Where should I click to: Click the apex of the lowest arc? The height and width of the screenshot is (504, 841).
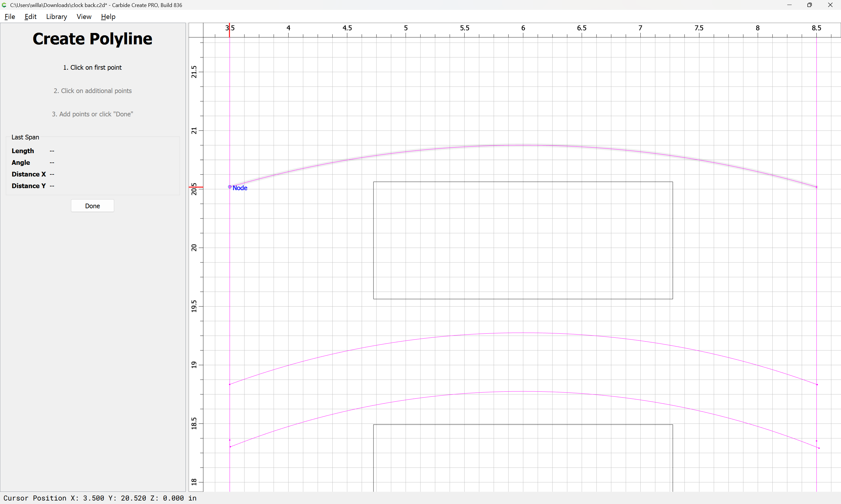click(524, 391)
